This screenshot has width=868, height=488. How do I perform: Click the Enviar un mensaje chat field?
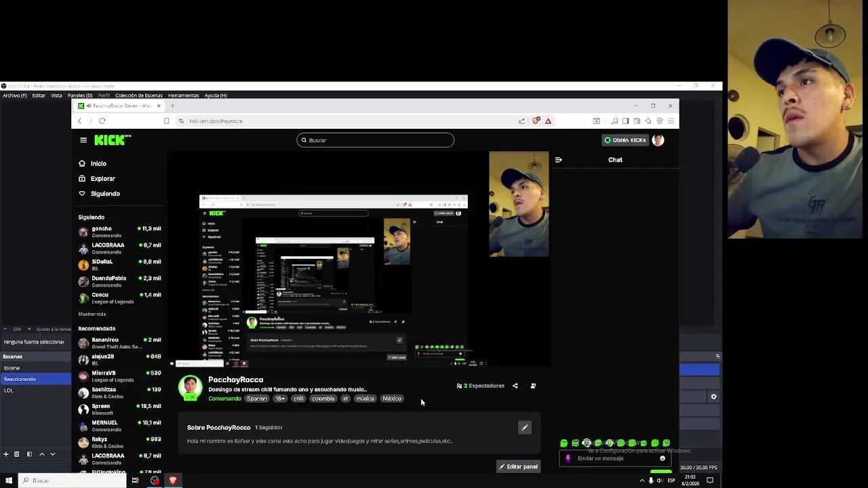pyautogui.click(x=614, y=458)
